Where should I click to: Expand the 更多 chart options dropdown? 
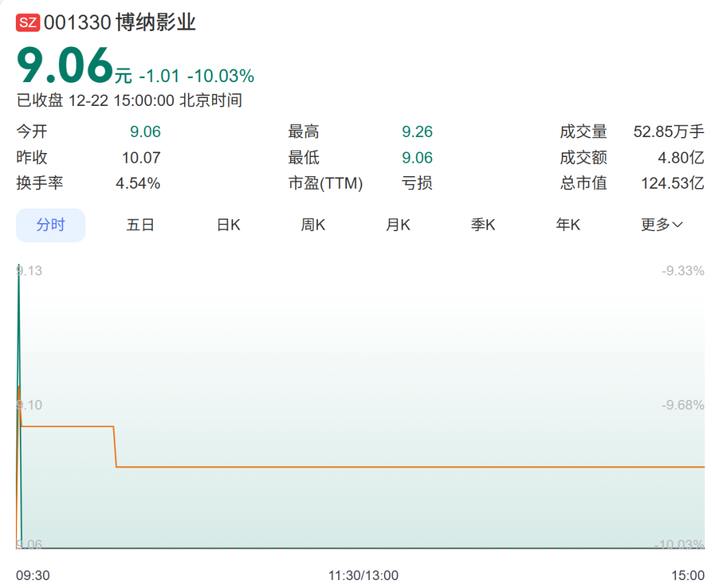661,225
